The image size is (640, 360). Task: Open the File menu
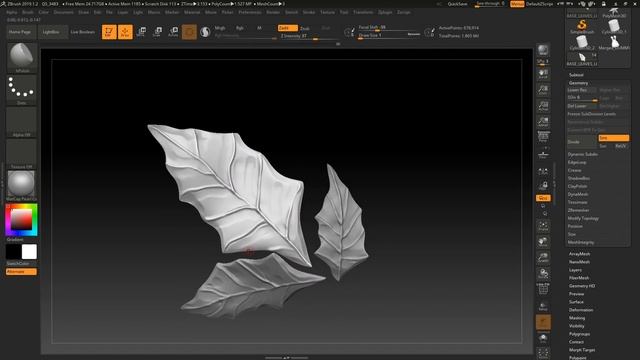coord(109,13)
